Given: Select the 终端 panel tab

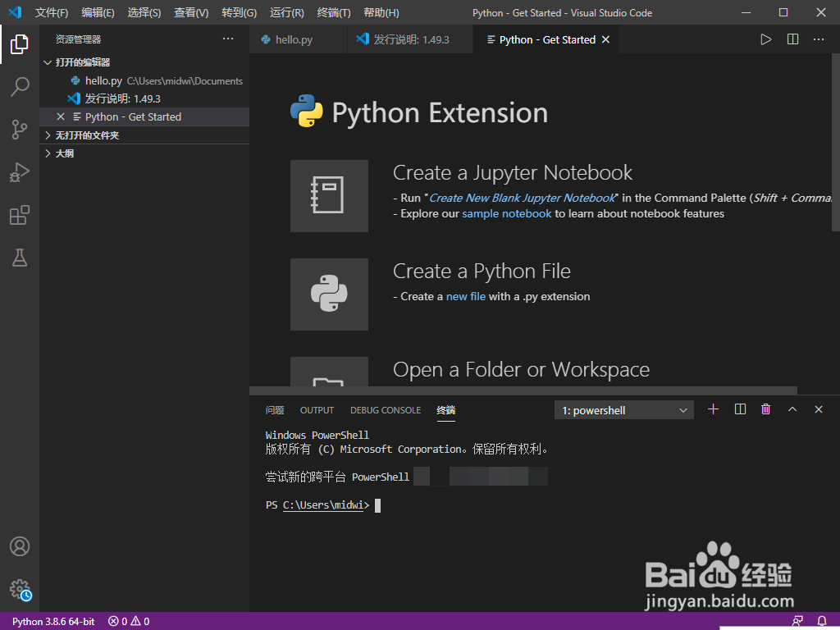Looking at the screenshot, I should pos(445,410).
